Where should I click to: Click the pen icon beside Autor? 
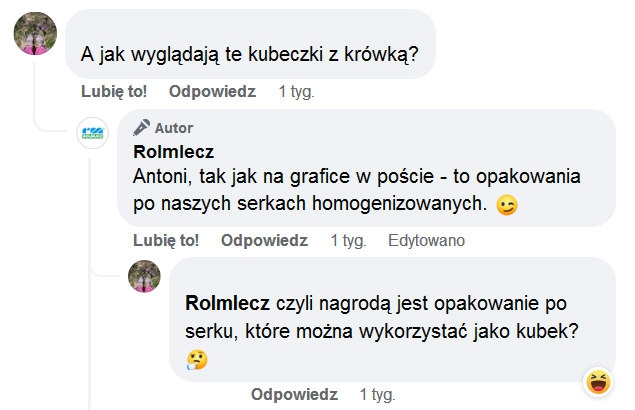(x=141, y=127)
